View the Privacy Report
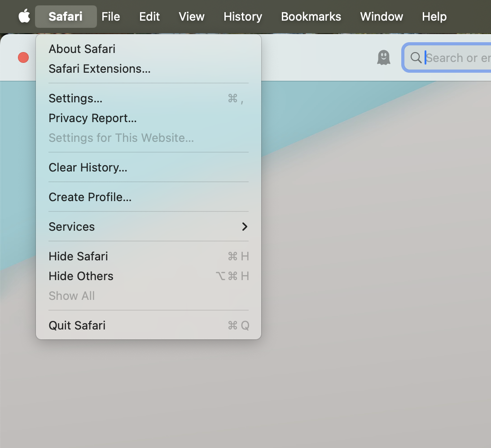 (x=92, y=118)
